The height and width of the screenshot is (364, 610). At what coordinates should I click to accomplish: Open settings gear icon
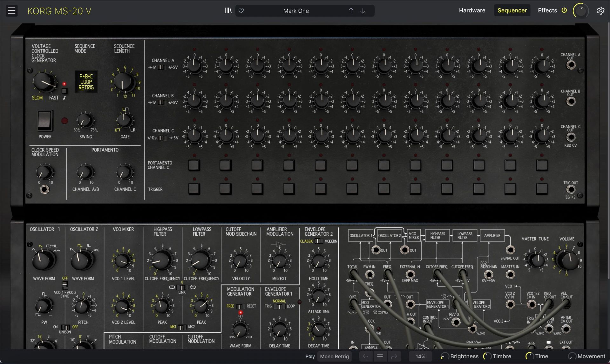(600, 11)
